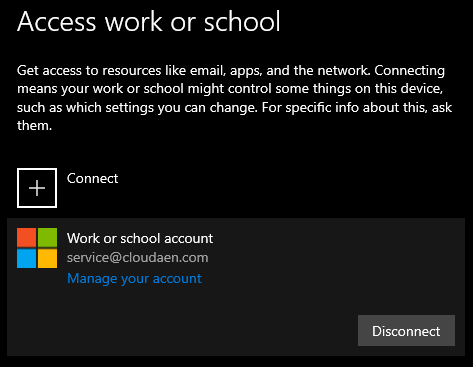Click the description paragraph about resources

(x=235, y=98)
